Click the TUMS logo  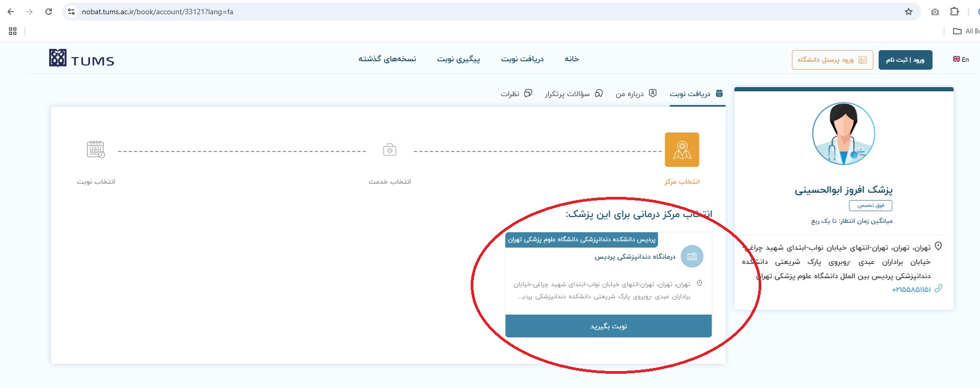tap(81, 59)
